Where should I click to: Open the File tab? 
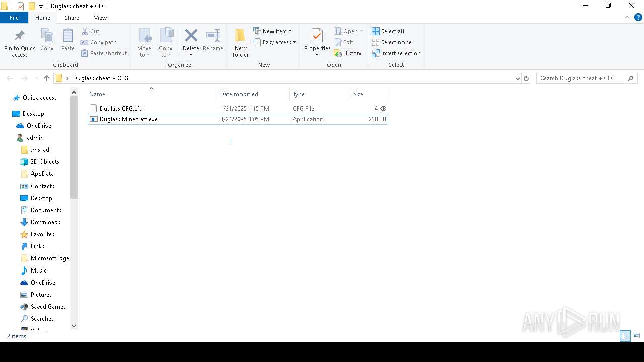14,18
